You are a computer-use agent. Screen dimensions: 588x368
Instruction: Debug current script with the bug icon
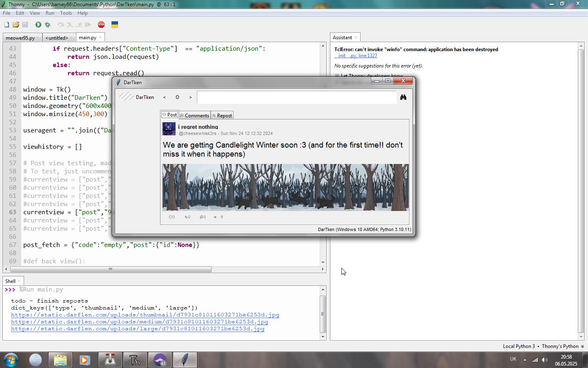47,25
